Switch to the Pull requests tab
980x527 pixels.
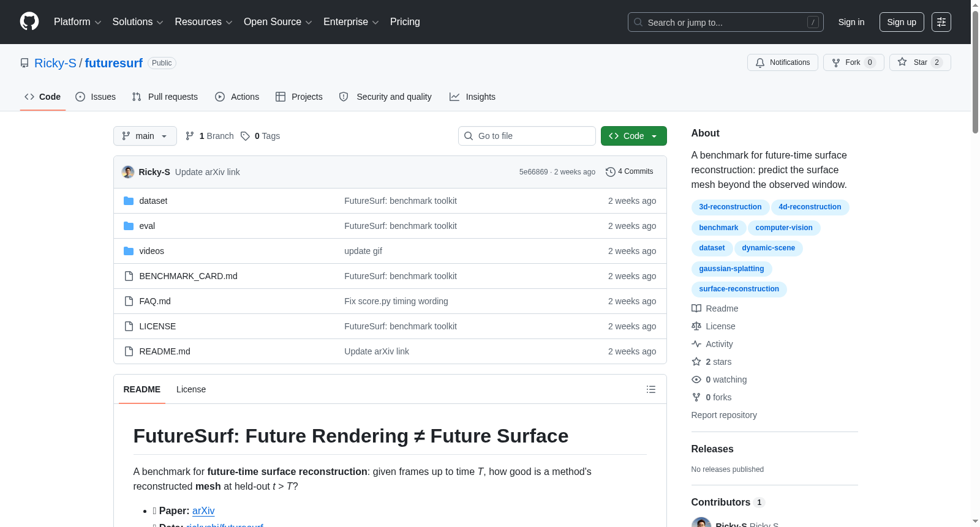click(x=165, y=97)
